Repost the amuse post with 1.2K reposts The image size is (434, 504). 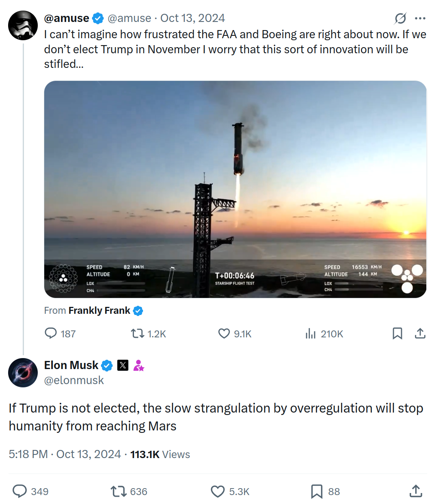[149, 334]
